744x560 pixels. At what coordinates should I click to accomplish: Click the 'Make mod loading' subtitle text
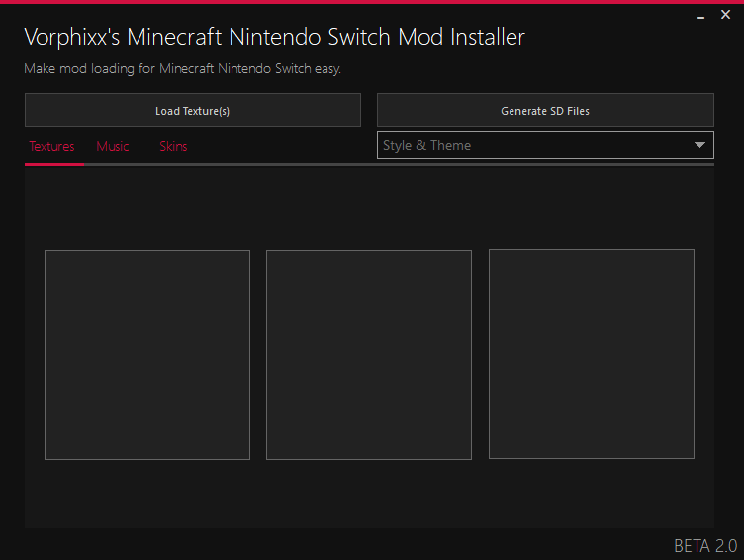tap(182, 69)
